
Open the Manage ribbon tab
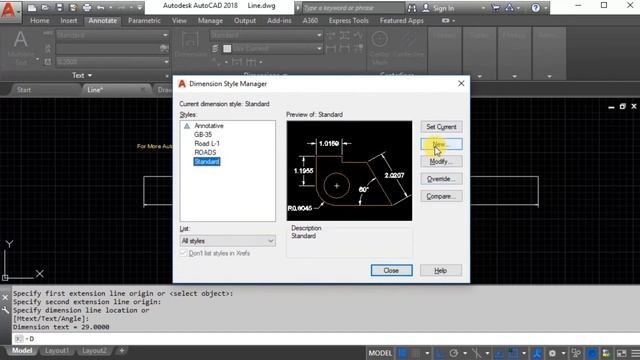pyautogui.click(x=210, y=20)
